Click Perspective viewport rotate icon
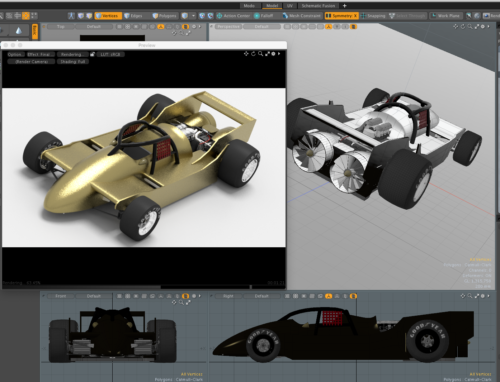 [463, 26]
